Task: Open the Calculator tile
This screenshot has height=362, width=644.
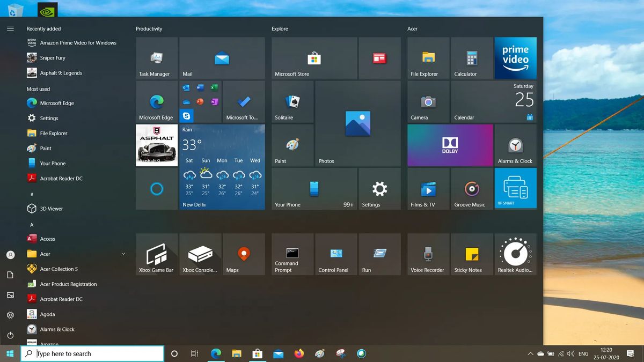Action: (x=471, y=58)
